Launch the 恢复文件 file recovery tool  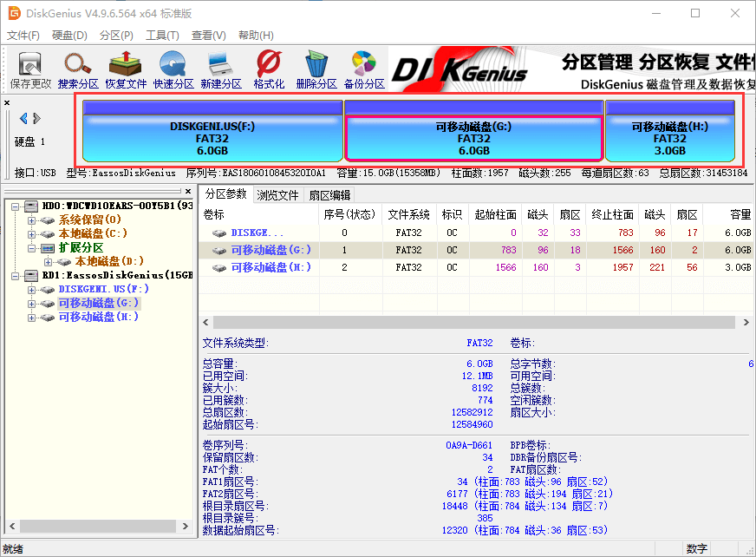click(126, 69)
